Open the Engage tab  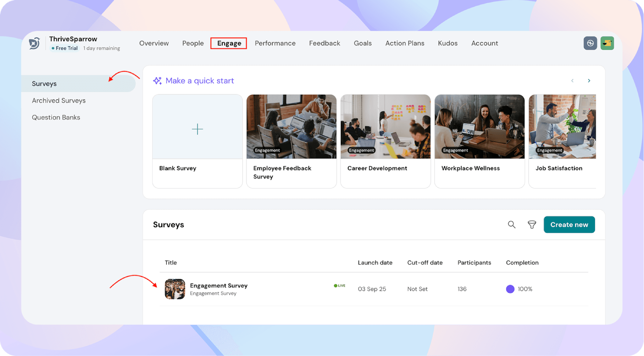(x=229, y=43)
